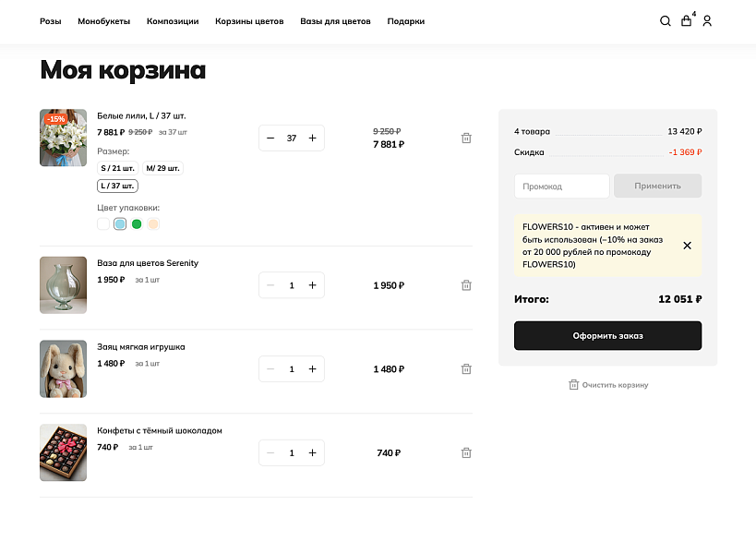Delete Ваза для цветов Serenity from cart
This screenshot has width=756, height=554.
point(466,285)
